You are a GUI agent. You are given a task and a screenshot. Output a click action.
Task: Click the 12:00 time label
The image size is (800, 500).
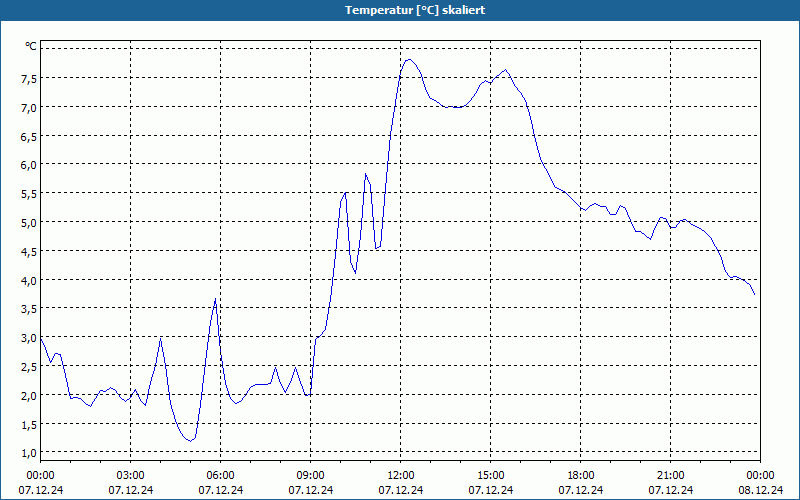(x=401, y=476)
